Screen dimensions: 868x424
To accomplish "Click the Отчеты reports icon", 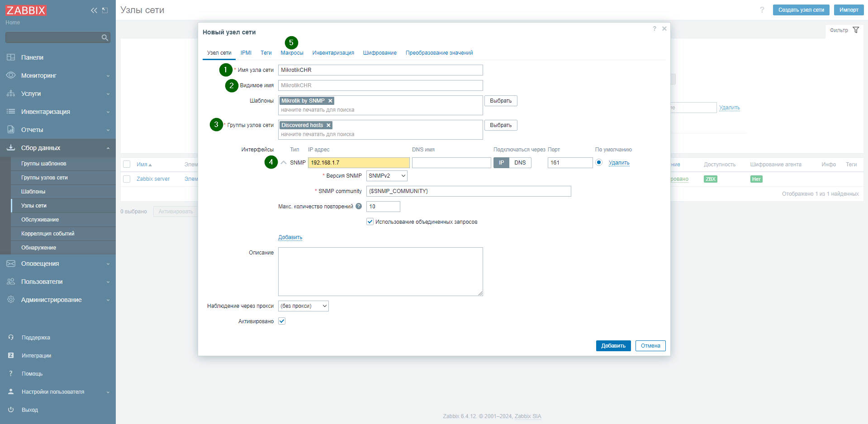I will tap(11, 129).
